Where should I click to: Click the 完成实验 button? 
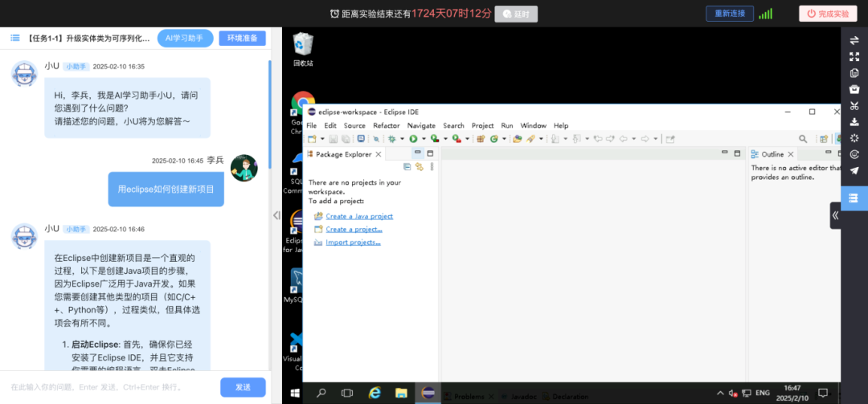[x=827, y=14]
